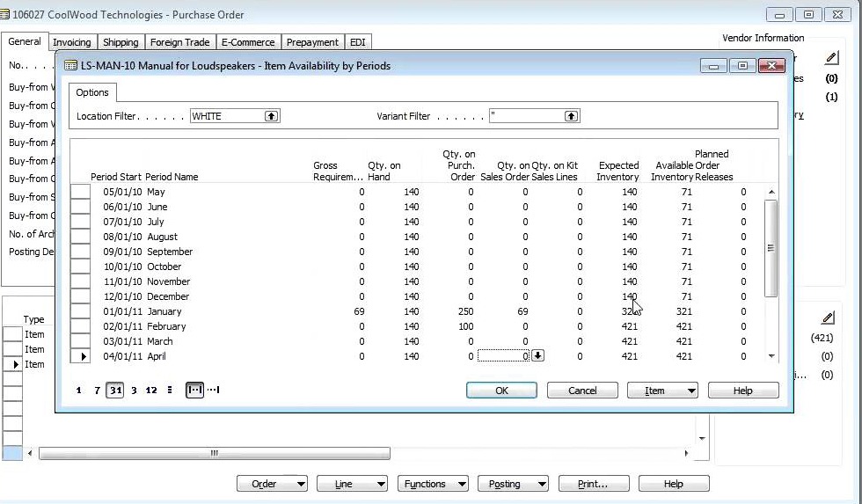Click the left scroll arrow of the order lines

pos(30,454)
